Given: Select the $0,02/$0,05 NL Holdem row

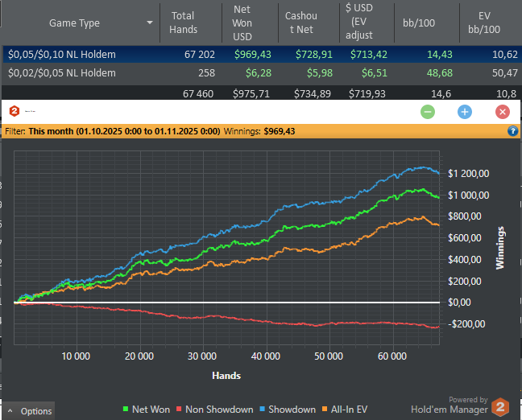Looking at the screenshot, I should (x=261, y=73).
